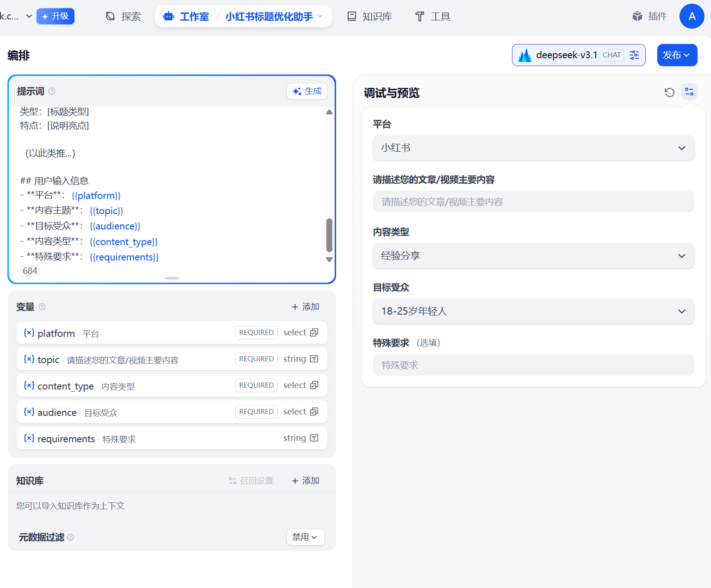Open the 目标受众 dropdown showing 18-25岁年轻人

(x=533, y=311)
